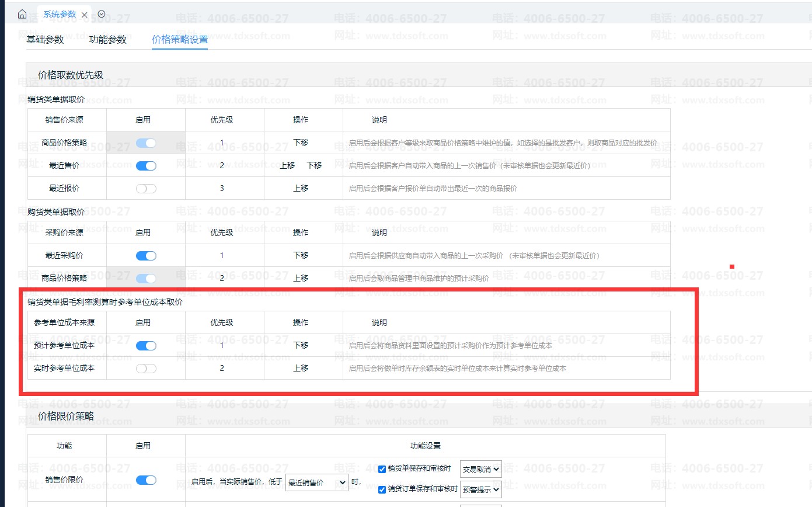Click the home icon in tab bar

click(22, 14)
